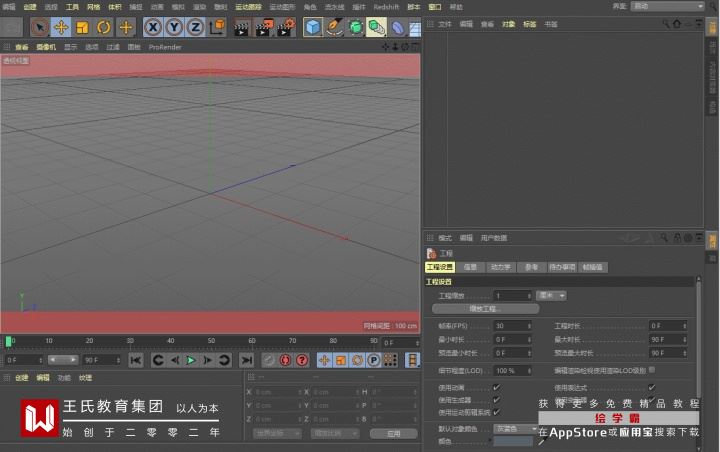The image size is (720, 452).
Task: Click the green timeline playhead marker
Action: click(8, 341)
